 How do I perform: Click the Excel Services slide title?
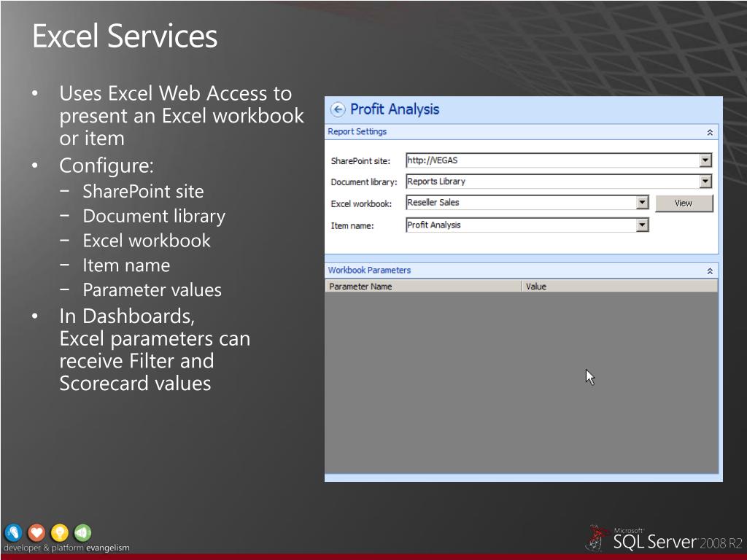[x=125, y=36]
